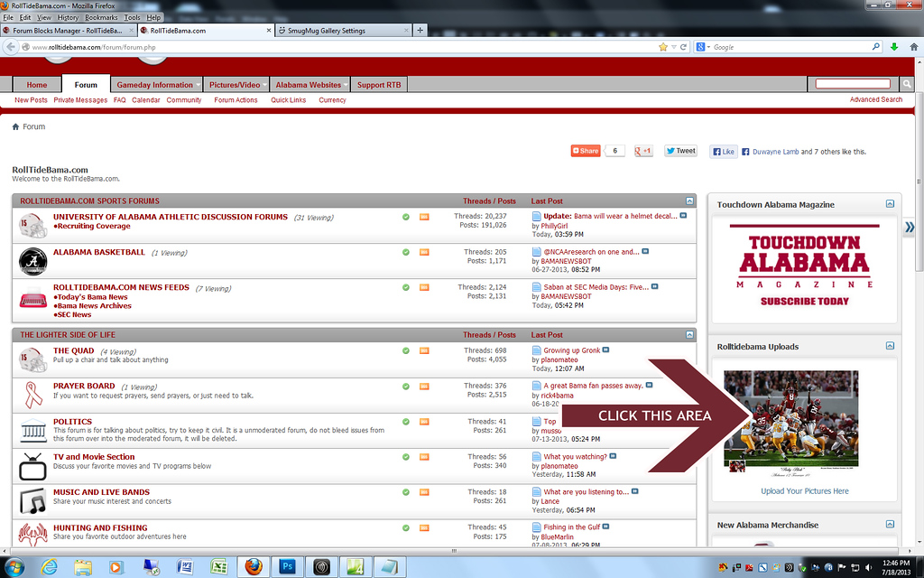924x578 pixels.
Task: Collapse the Touchdown Alabama Magazine sidebar block
Action: point(890,205)
